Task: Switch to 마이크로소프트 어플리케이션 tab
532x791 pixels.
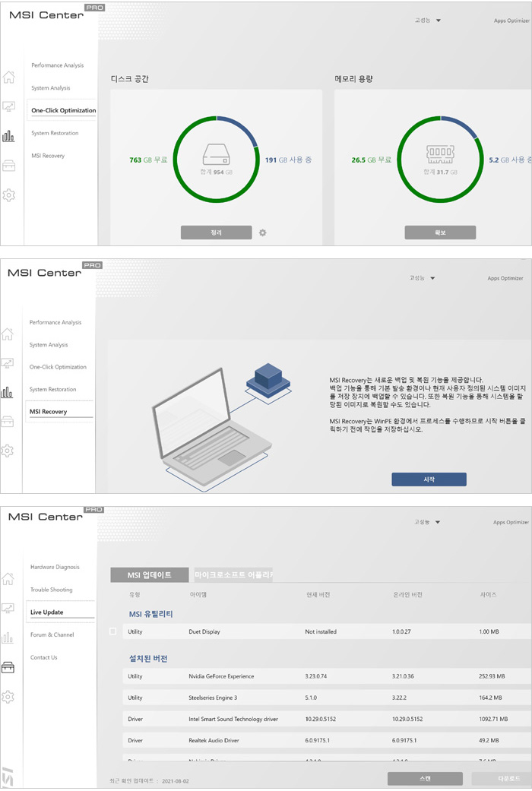Action: click(x=233, y=574)
